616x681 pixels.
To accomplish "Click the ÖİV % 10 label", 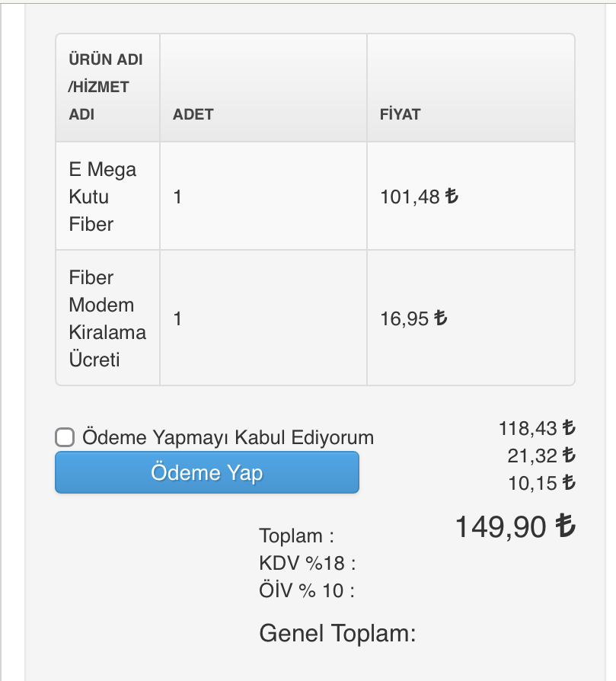I will pos(307,590).
